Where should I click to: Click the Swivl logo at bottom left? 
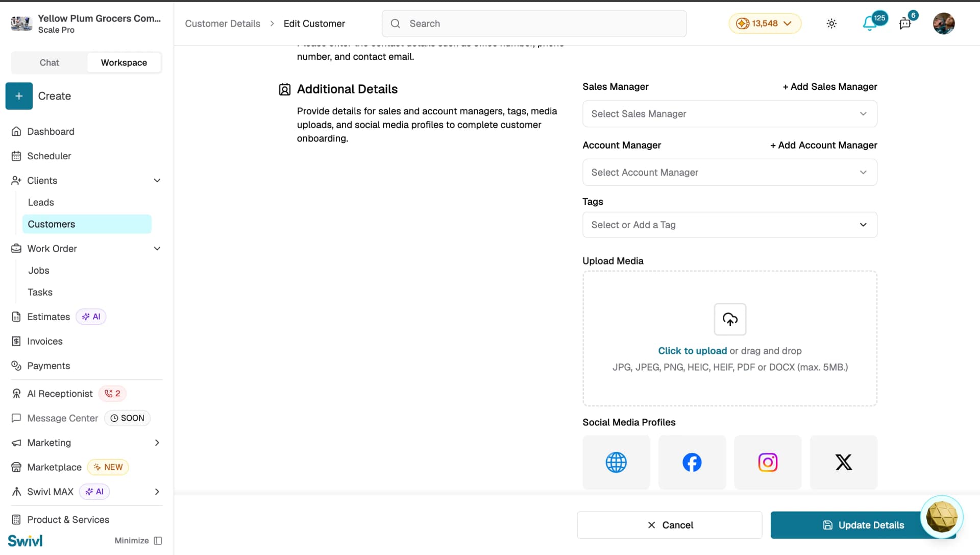[x=25, y=541]
